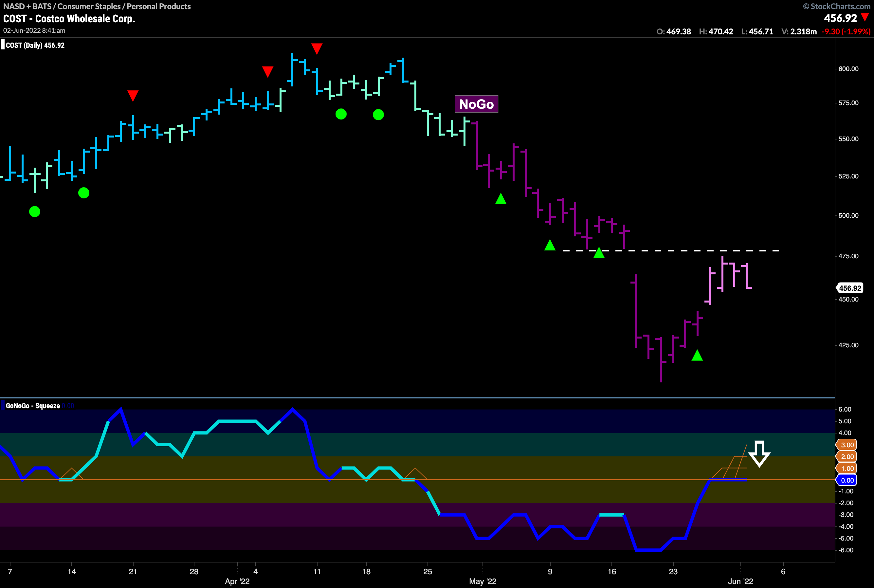Click the date axis label 28
The height and width of the screenshot is (588, 874).
pyautogui.click(x=194, y=572)
